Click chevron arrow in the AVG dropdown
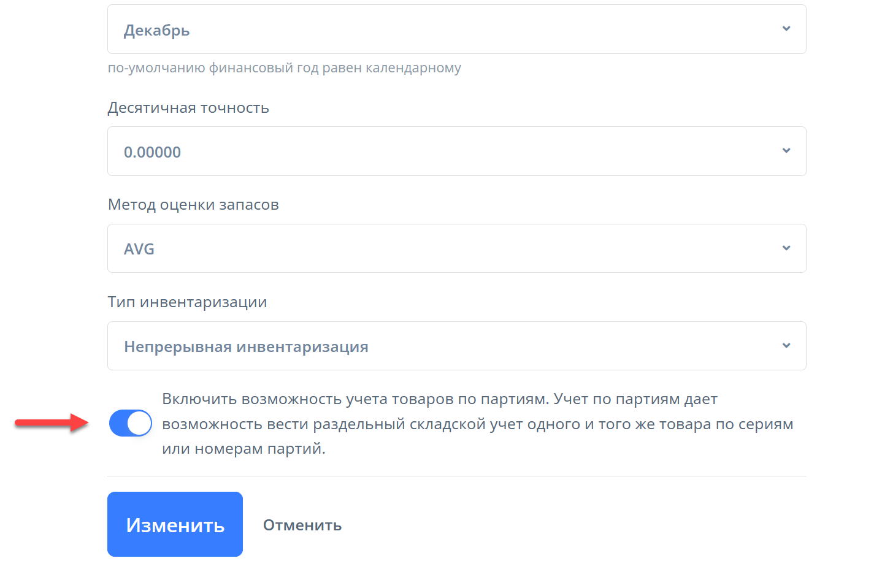 786,248
